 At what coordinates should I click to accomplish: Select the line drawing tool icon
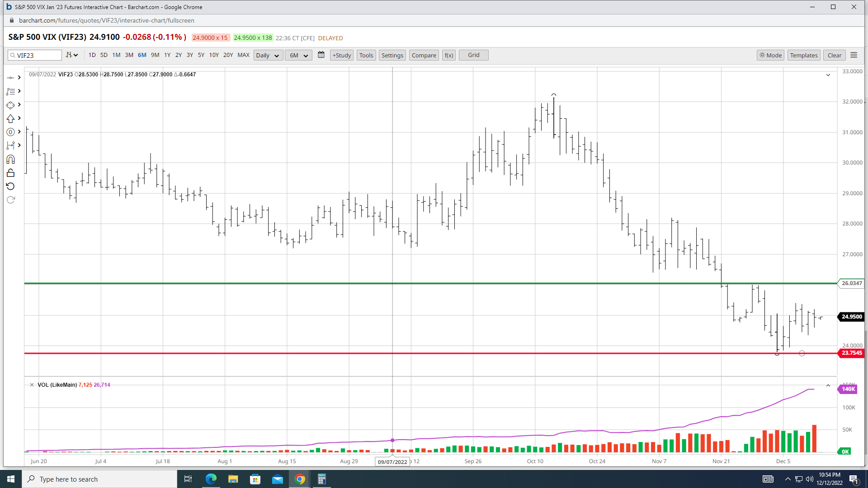[11, 78]
